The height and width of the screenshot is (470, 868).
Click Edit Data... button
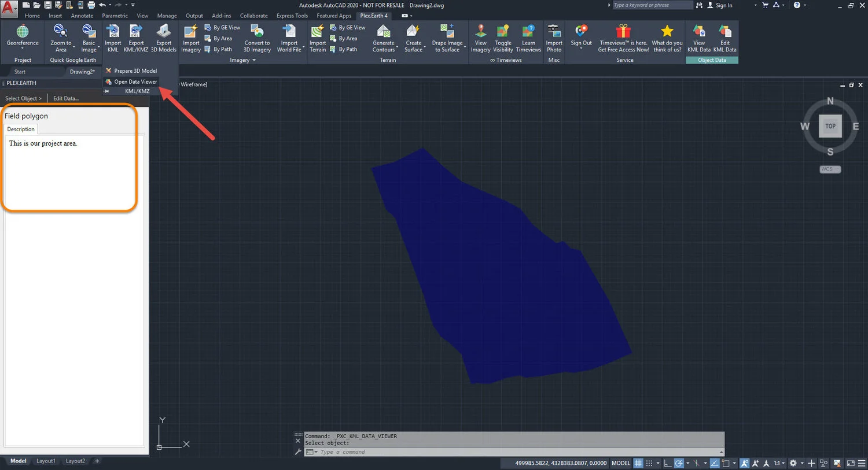65,98
